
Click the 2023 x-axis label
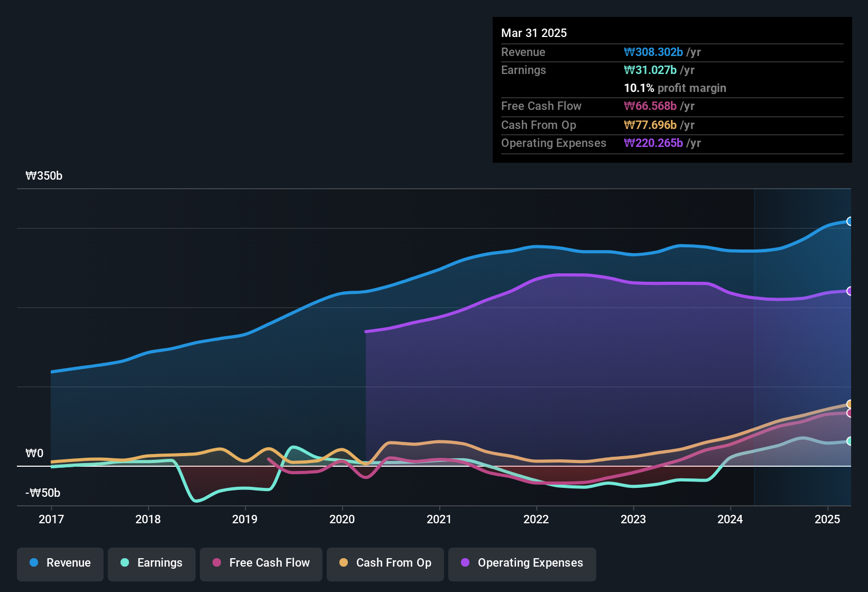pyautogui.click(x=633, y=520)
